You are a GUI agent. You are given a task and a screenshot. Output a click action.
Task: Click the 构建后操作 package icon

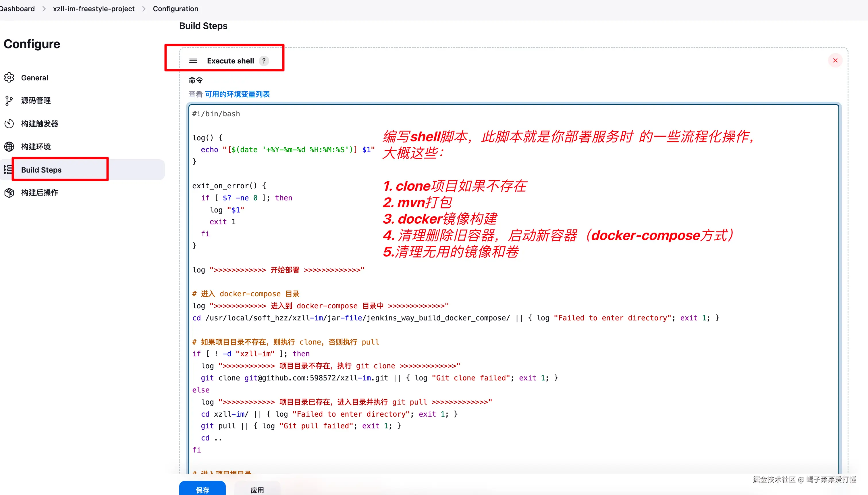(9, 193)
